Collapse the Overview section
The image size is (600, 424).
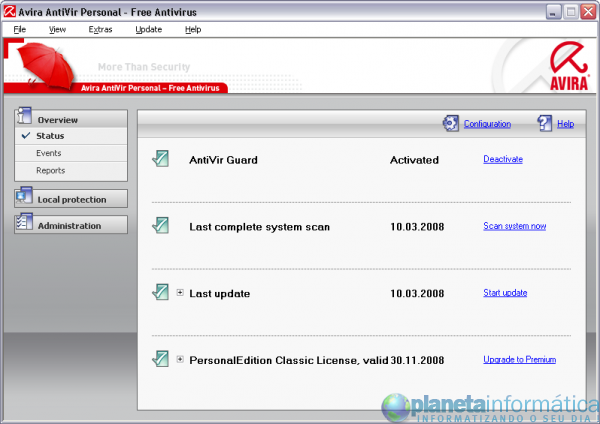71,119
